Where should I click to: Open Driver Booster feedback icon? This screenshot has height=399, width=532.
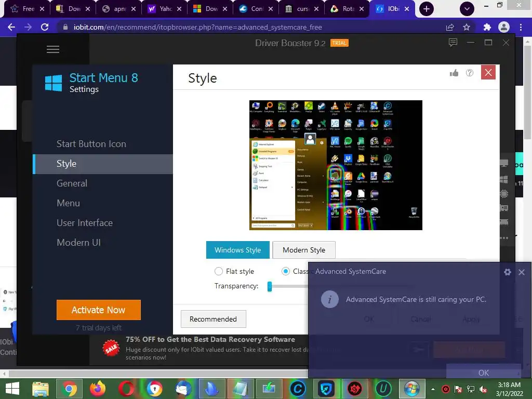click(x=453, y=43)
